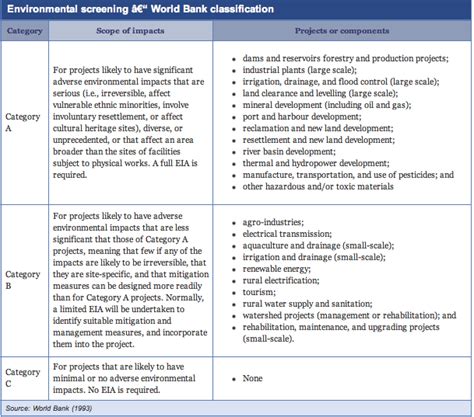Click 'None' in Category C row
This screenshot has height=417, width=474.
click(252, 378)
